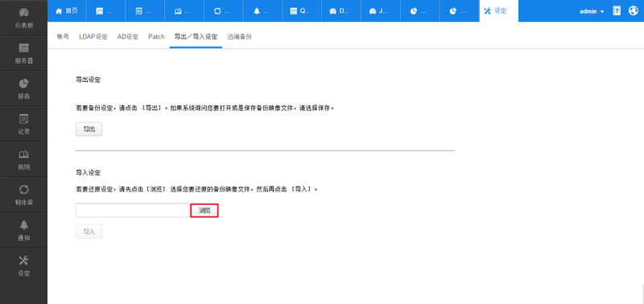Switch to the top tab labeled Q..
644x304 pixels.
point(301,11)
